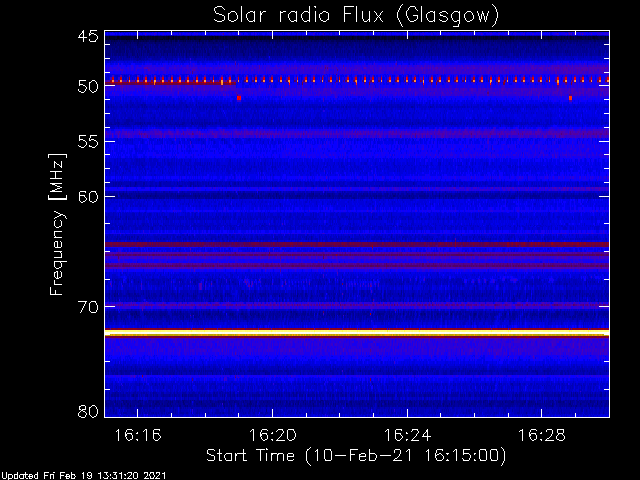Click the '60' frequency tick label
Viewport: 640px width, 480px height.
pos(88,197)
